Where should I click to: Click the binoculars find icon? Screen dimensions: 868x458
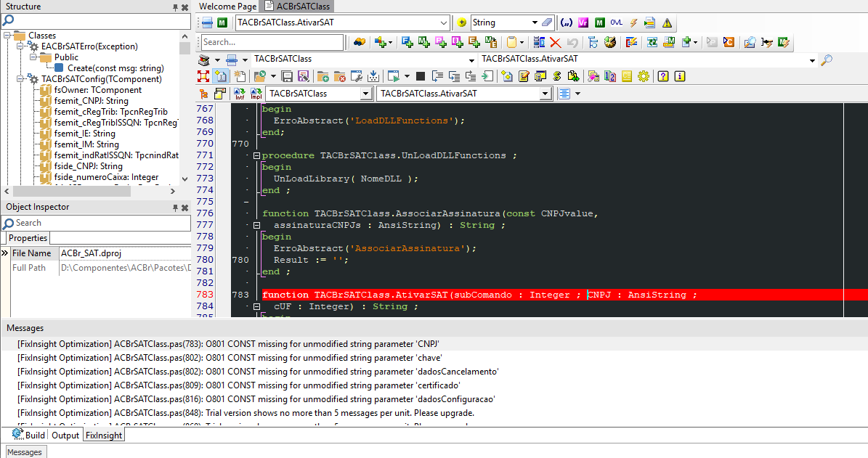tap(360, 42)
